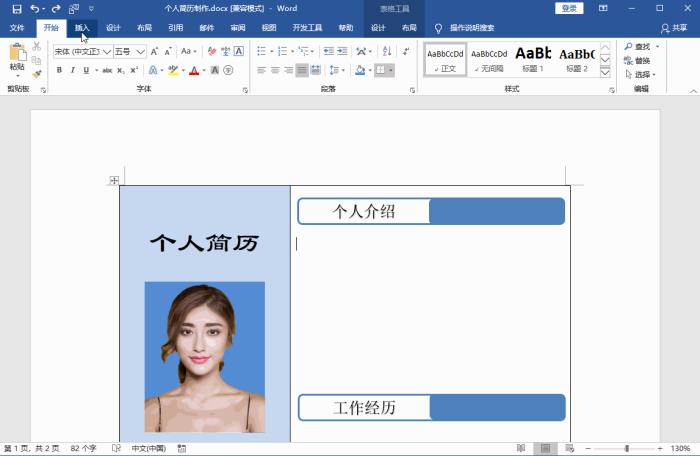Select the 标题 1 style thumbnail
This screenshot has width=700, height=456.
click(533, 59)
